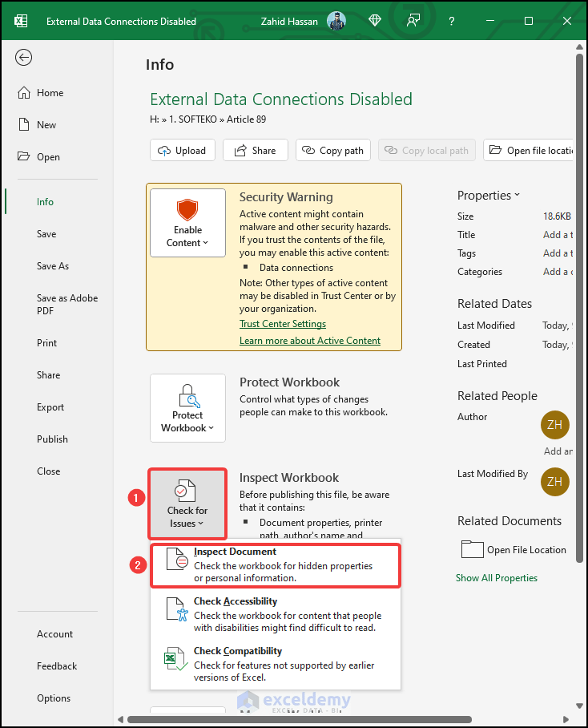
Task: Click the back arrow to exit Backstage
Action: (x=23, y=58)
